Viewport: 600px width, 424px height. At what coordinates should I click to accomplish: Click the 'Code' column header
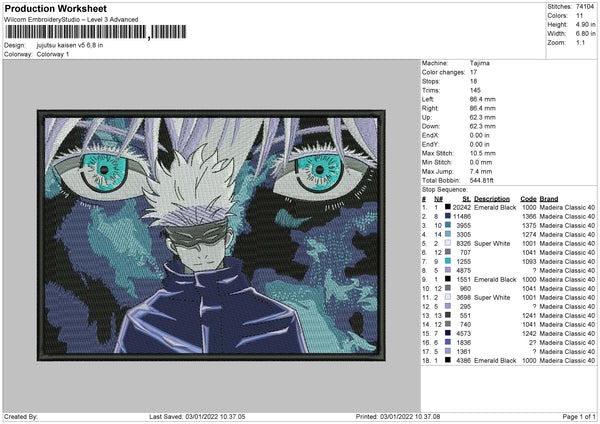tap(528, 199)
